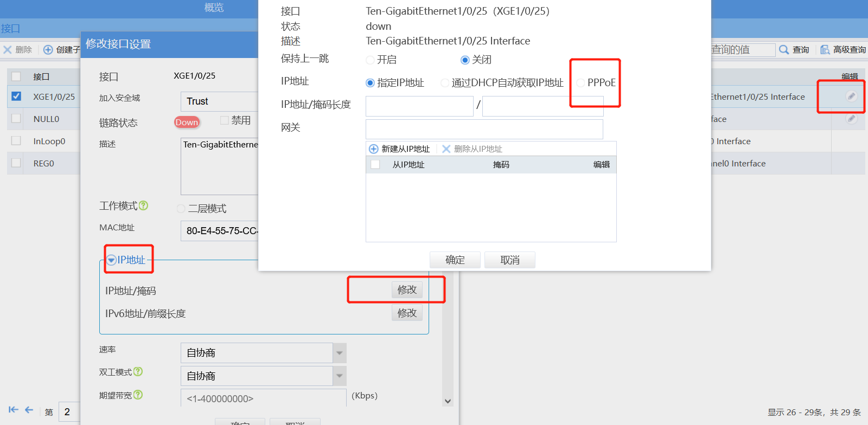
Task: Click the help icon beside 工作模式
Action: pos(143,205)
